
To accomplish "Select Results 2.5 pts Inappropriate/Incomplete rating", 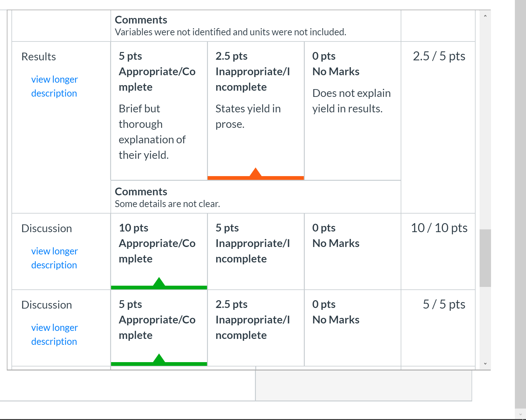I will point(256,111).
